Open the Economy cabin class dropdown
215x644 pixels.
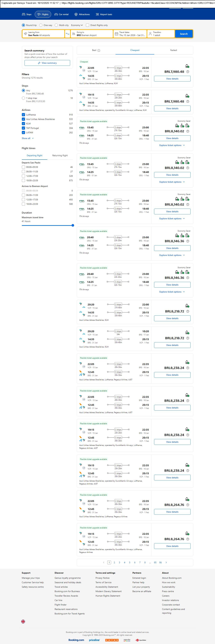coord(77,25)
